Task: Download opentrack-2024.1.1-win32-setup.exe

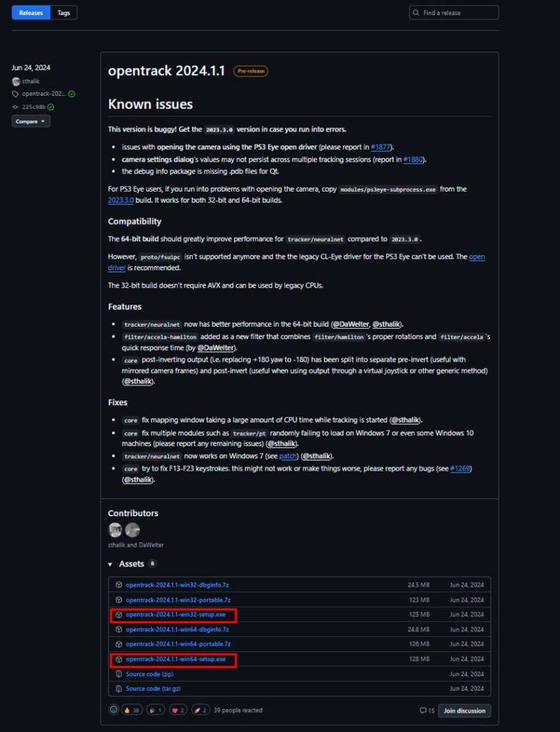Action: click(175, 614)
